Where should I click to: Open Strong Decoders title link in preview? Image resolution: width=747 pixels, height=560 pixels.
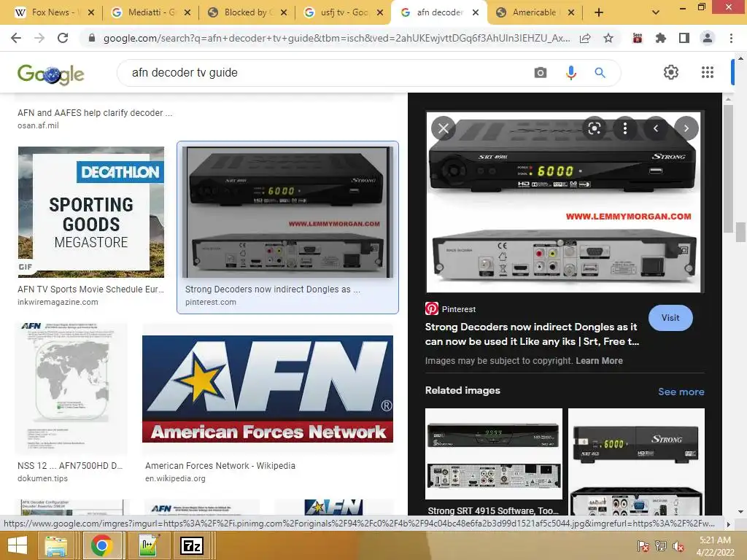click(532, 334)
